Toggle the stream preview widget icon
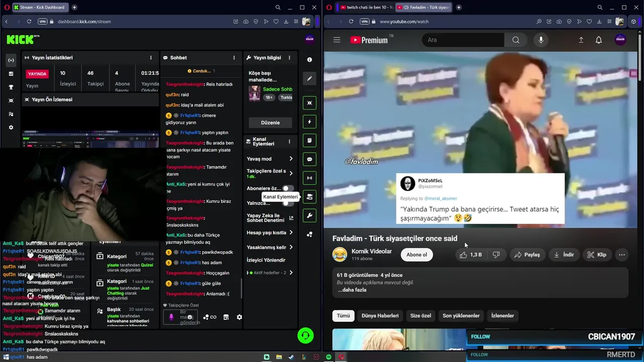 point(309,103)
